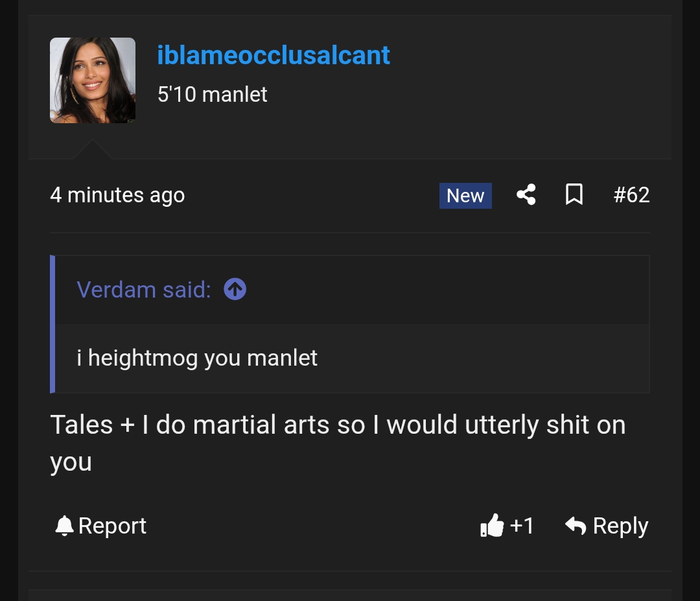Expand the quoted 'i heightmog you manlet' text
This screenshot has width=700, height=601.
(x=197, y=358)
